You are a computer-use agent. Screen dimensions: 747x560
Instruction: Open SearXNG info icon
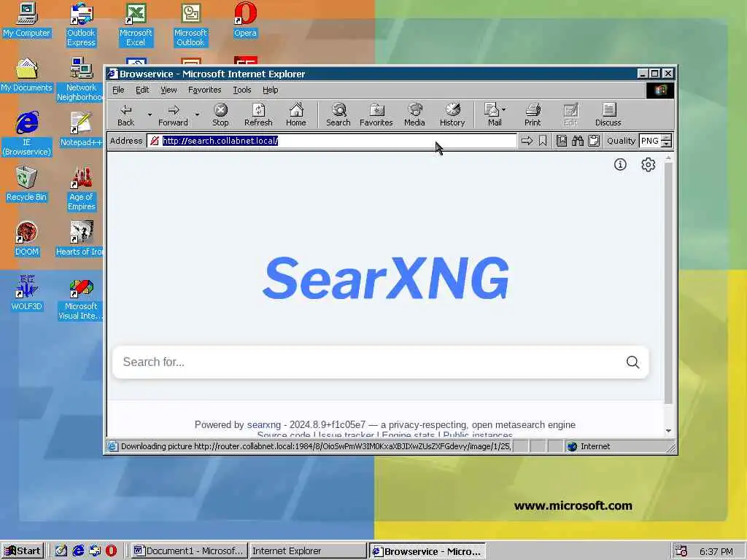click(x=620, y=165)
